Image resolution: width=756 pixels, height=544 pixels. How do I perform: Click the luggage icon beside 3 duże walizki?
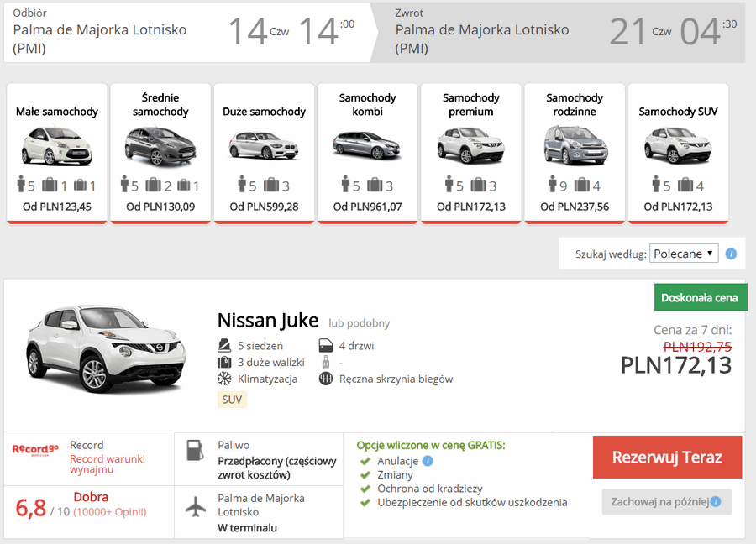pyautogui.click(x=224, y=363)
